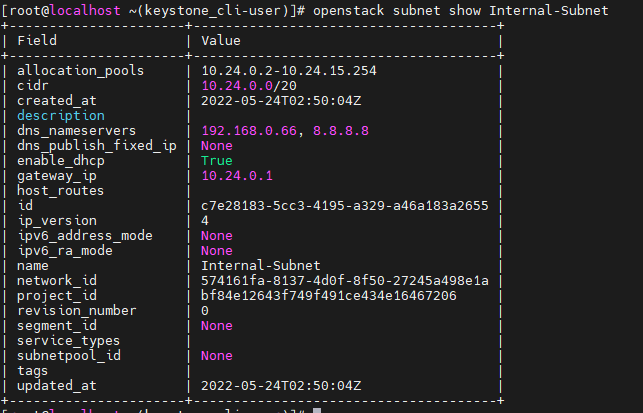
Task: Click localhost in the top prompt
Action: pyautogui.click(x=85, y=10)
